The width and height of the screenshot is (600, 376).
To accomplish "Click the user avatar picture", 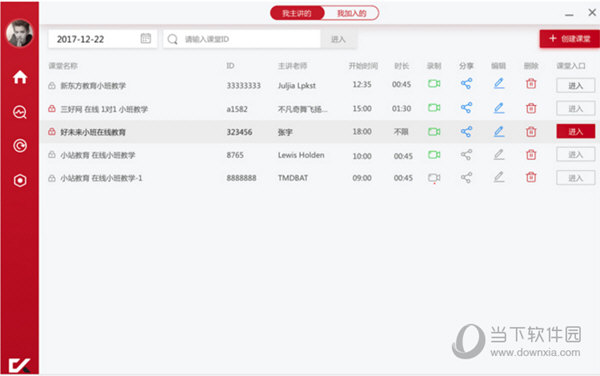I will [20, 33].
